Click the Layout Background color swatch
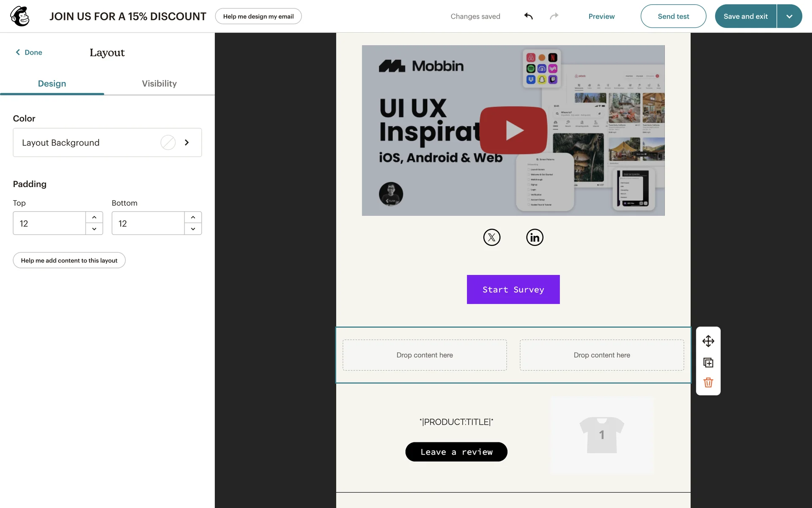The width and height of the screenshot is (812, 508). [168, 143]
